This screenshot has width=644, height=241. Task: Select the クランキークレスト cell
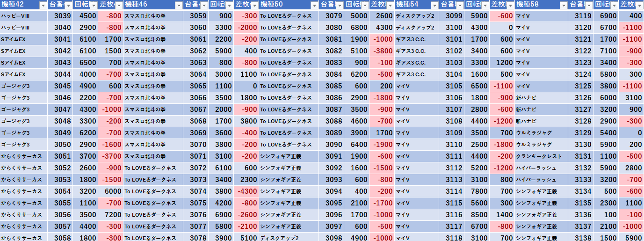point(542,156)
